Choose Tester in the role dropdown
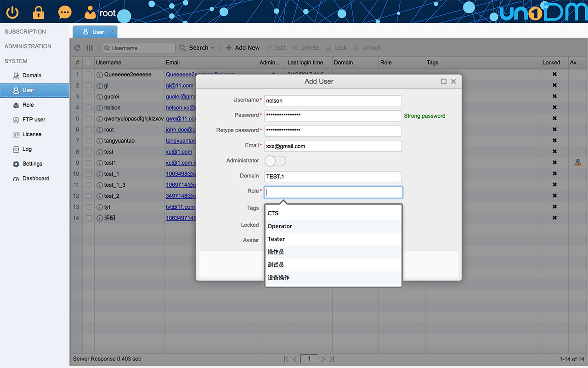The width and height of the screenshot is (588, 368). click(276, 239)
